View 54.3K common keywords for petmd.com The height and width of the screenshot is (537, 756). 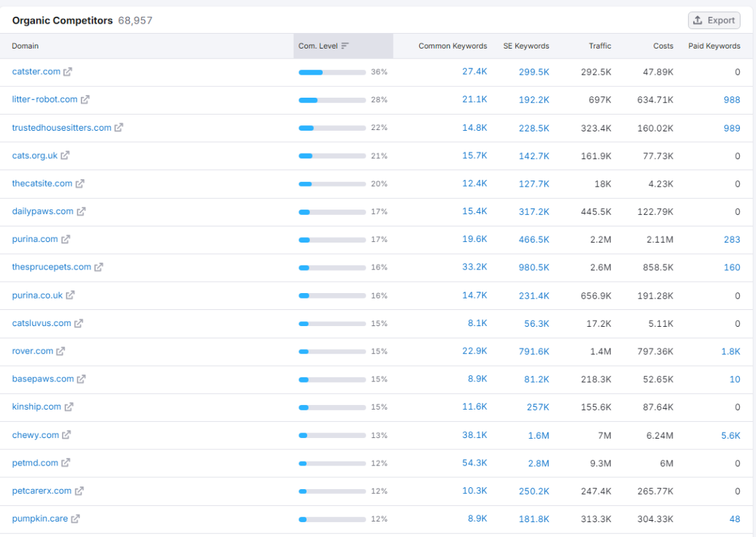pyautogui.click(x=474, y=464)
